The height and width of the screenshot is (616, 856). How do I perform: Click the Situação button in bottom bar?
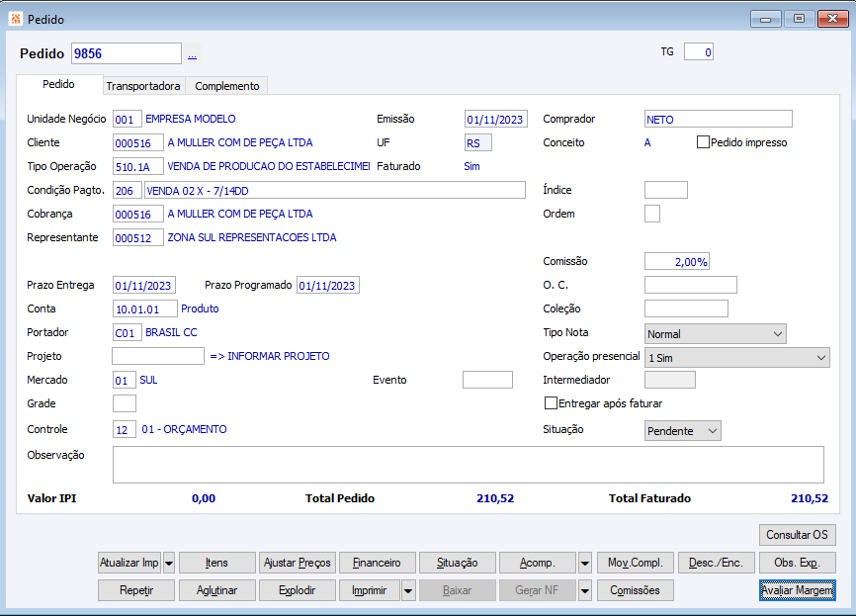458,563
